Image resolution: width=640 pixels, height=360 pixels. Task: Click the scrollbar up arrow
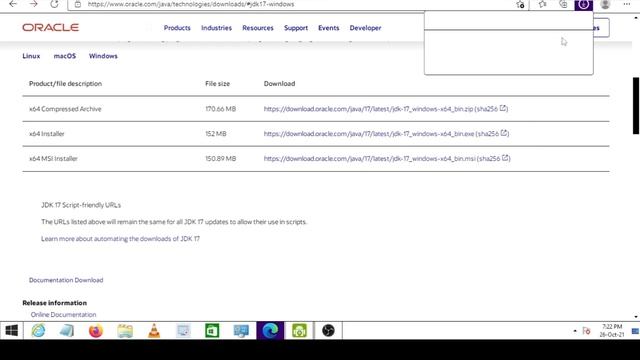tap(636, 18)
